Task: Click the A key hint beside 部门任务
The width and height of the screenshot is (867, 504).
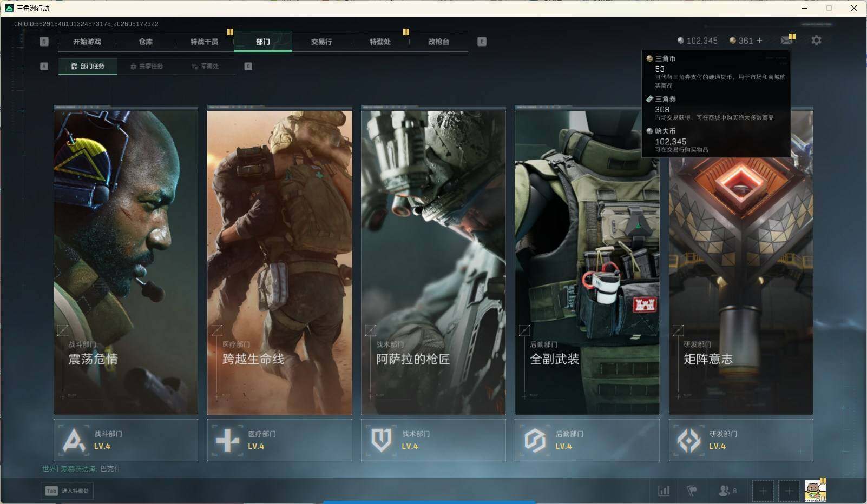Action: pos(44,66)
